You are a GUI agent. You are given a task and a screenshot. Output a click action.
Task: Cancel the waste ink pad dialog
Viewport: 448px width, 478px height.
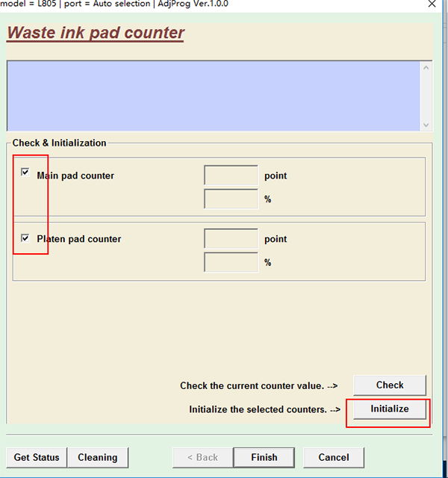coord(333,457)
